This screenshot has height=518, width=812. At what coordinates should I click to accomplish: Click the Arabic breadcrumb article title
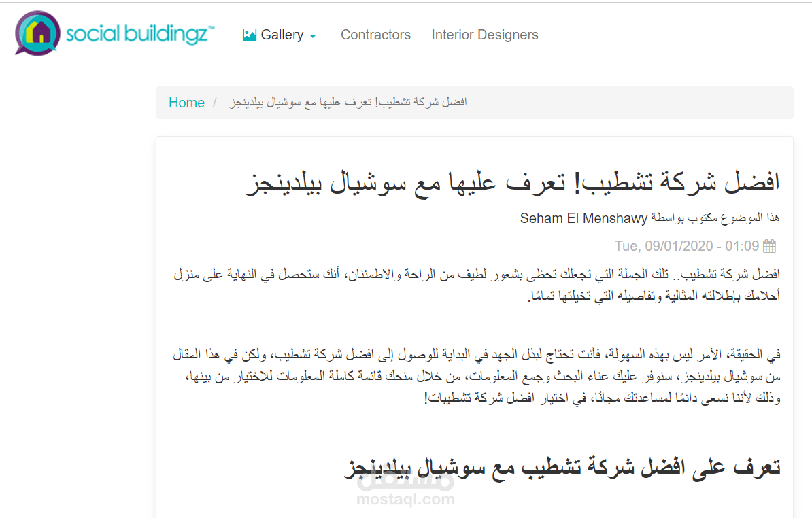pyautogui.click(x=348, y=102)
